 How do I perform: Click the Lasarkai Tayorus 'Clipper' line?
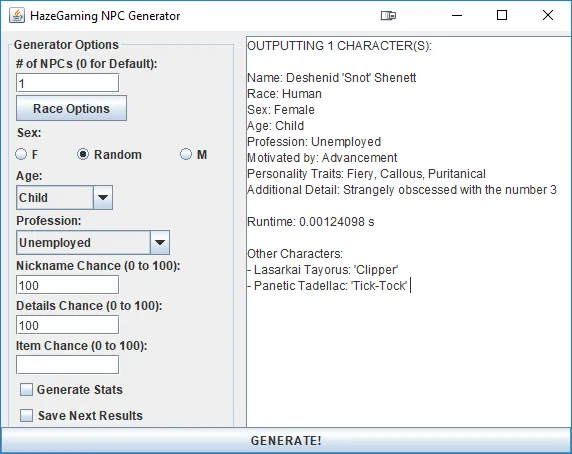pos(323,270)
